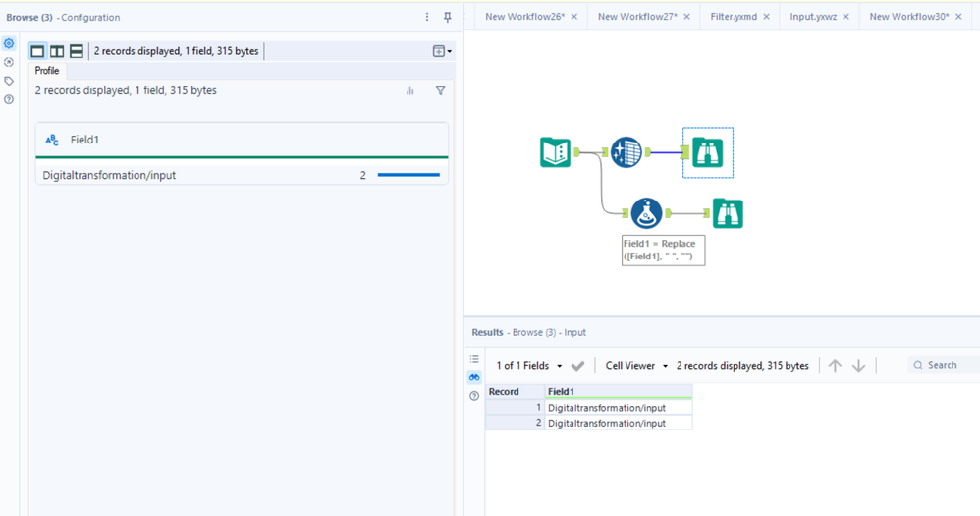
Task: Select the dashed-outlined Browse tool after Data Cleansing
Action: pyautogui.click(x=707, y=152)
